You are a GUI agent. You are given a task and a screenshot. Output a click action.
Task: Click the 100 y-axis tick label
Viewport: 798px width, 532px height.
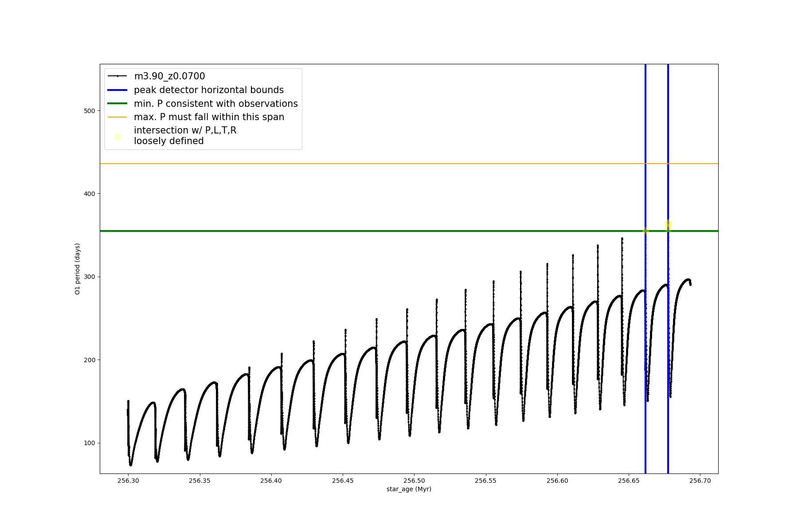point(90,443)
